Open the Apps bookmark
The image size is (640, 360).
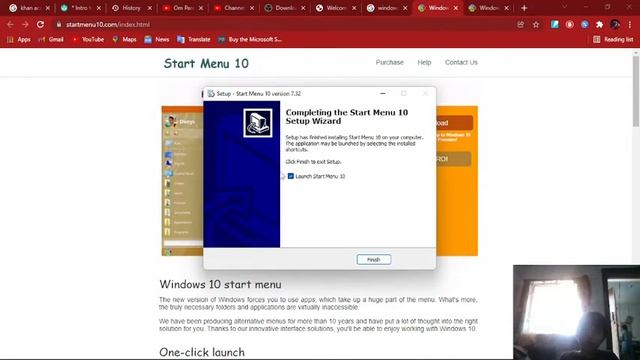pyautogui.click(x=19, y=40)
